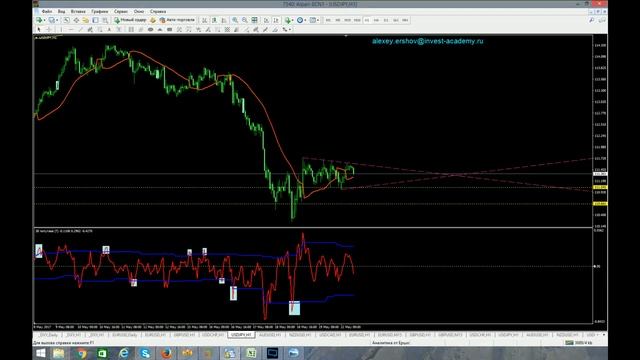Switch timeframe to M15
The width and height of the screenshot is (640, 360).
(x=347, y=20)
